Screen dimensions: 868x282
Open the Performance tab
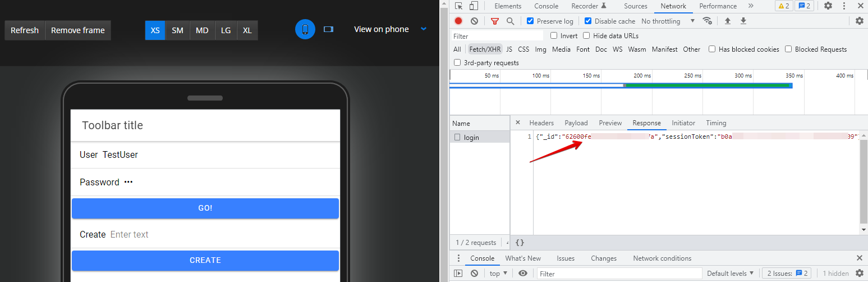[x=718, y=6]
